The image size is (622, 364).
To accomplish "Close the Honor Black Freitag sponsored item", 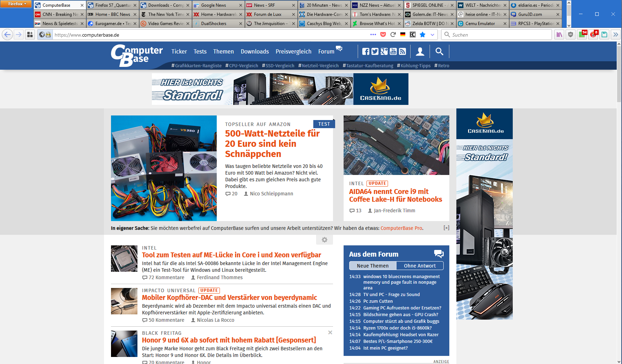I will tap(330, 332).
